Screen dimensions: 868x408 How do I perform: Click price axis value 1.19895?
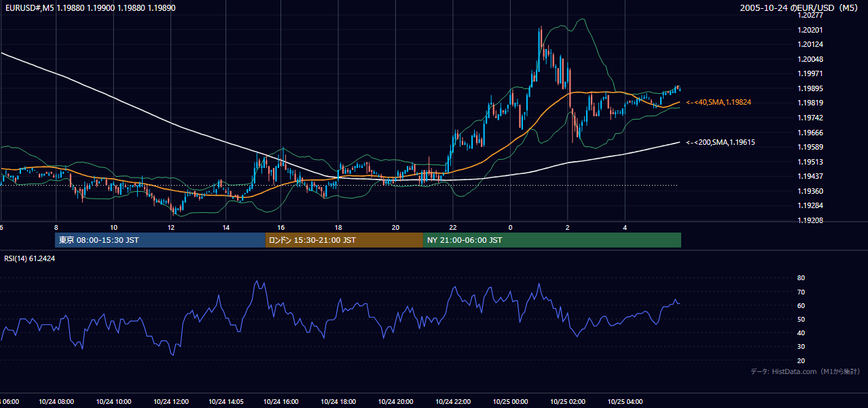811,88
